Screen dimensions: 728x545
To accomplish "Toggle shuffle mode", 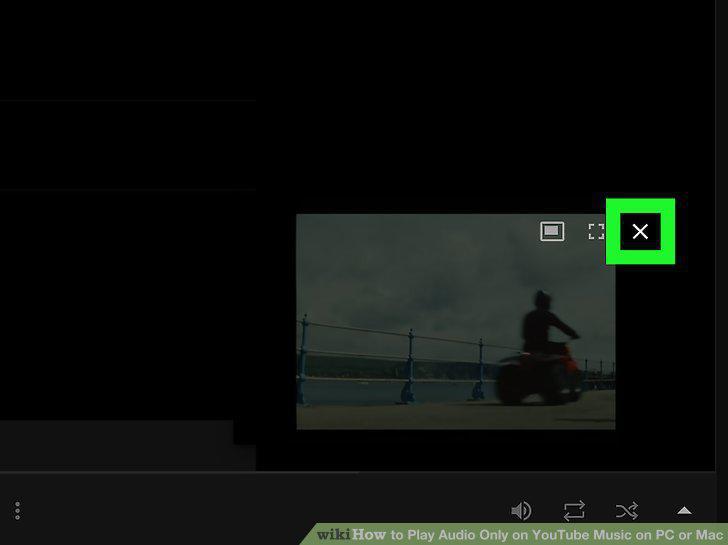I will pos(627,511).
